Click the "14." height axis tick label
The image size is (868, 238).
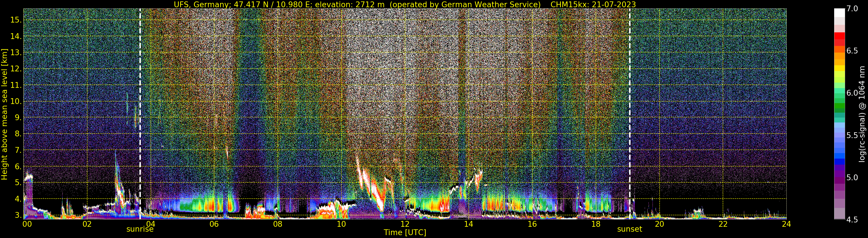(x=16, y=36)
